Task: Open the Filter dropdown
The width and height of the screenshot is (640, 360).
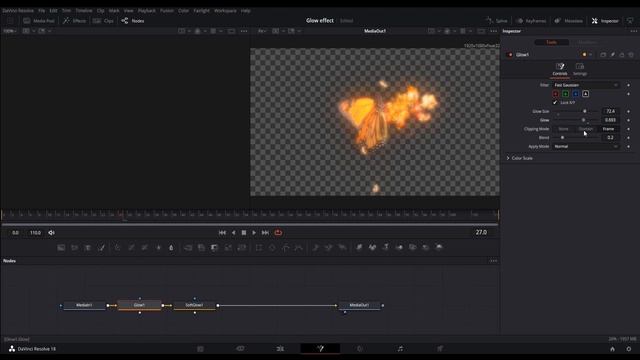Action: 586,85
